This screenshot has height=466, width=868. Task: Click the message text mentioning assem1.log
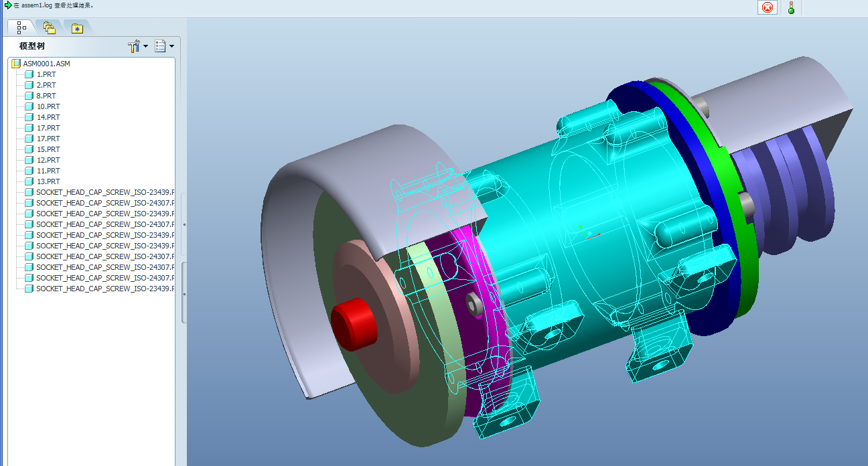coord(54,5)
